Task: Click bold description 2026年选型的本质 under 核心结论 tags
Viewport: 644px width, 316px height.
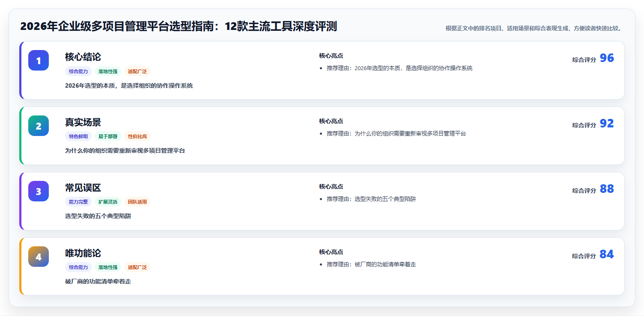Action: click(x=129, y=86)
